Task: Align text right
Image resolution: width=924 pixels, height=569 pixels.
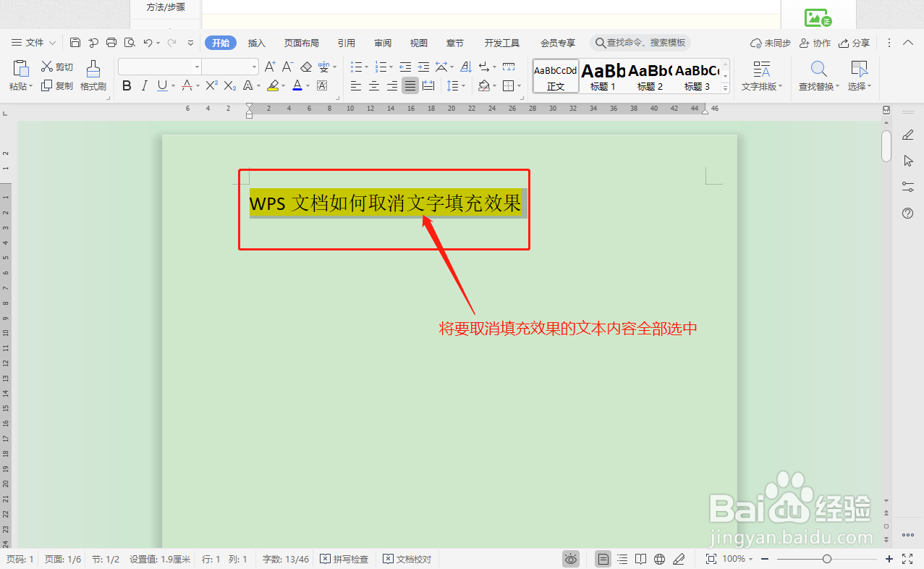Action: click(392, 85)
